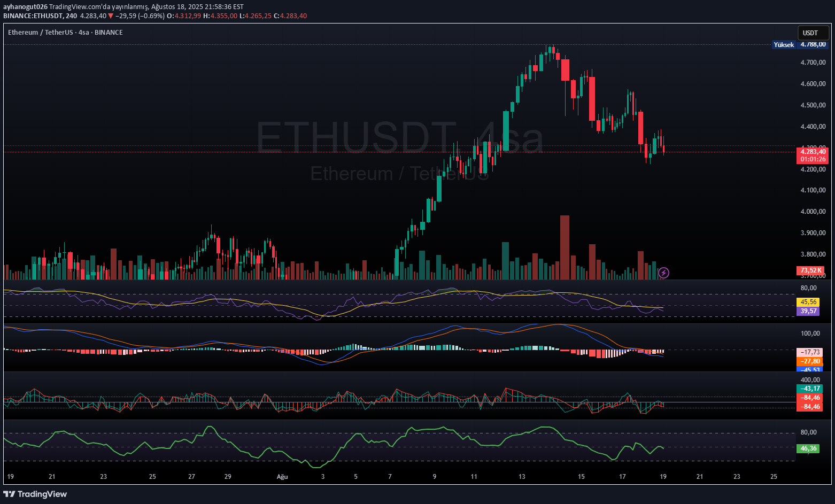Click date 9 on the time axis
This screenshot has height=504, width=835.
click(x=435, y=477)
